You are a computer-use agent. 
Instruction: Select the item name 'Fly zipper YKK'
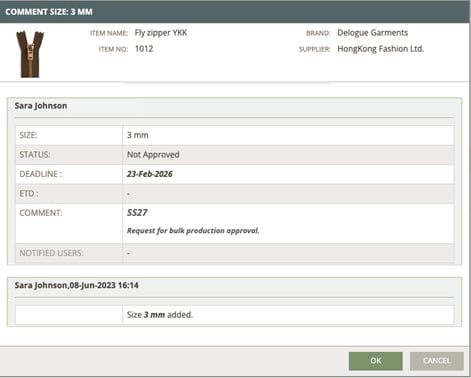tap(161, 33)
